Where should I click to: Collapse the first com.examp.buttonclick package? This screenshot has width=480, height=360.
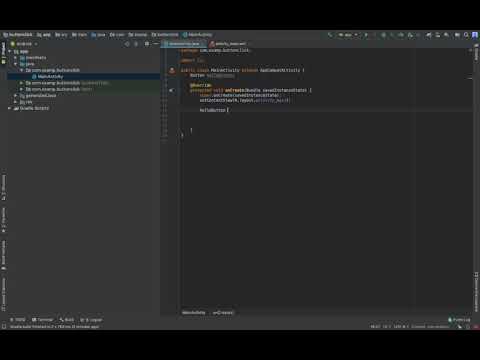pos(22,70)
